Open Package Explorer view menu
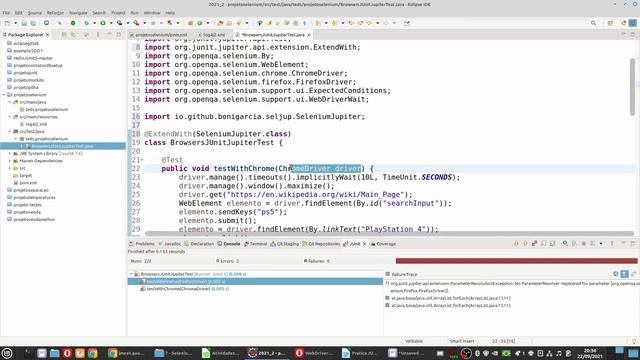This screenshot has width=640, height=360. (98, 35)
